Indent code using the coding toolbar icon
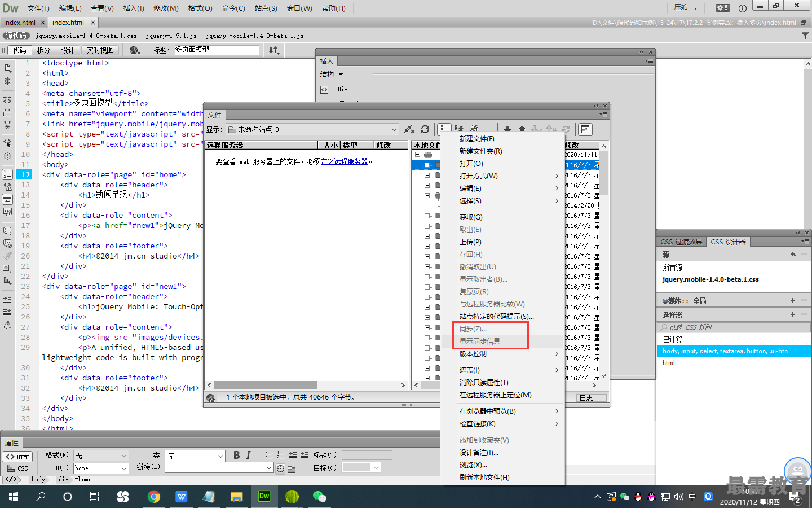The image size is (812, 508). coord(7,299)
